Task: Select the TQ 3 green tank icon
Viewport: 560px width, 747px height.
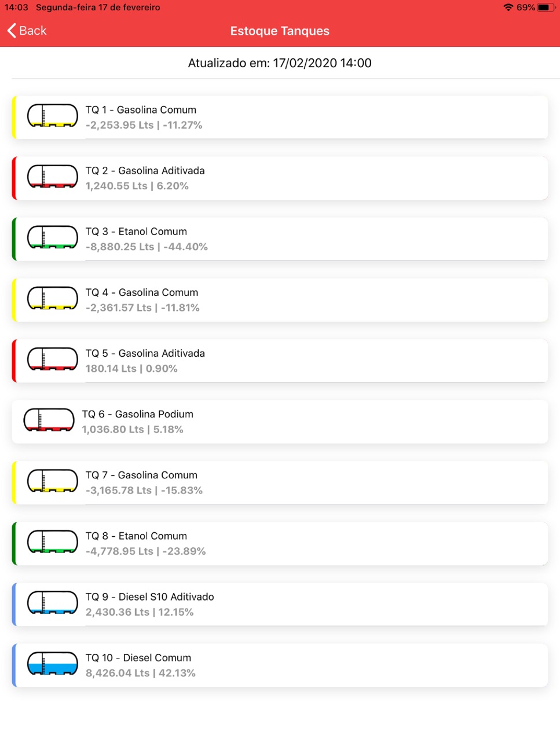Action: click(52, 237)
